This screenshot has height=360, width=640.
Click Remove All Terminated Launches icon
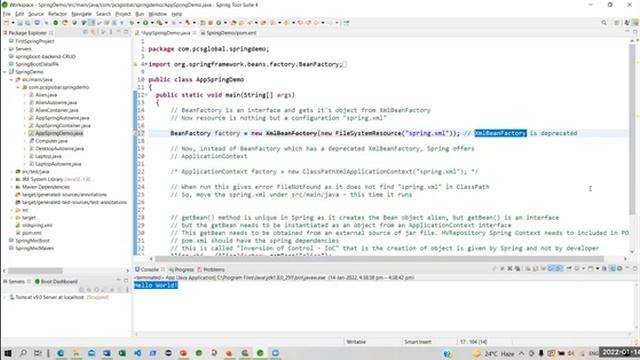pyautogui.click(x=517, y=269)
